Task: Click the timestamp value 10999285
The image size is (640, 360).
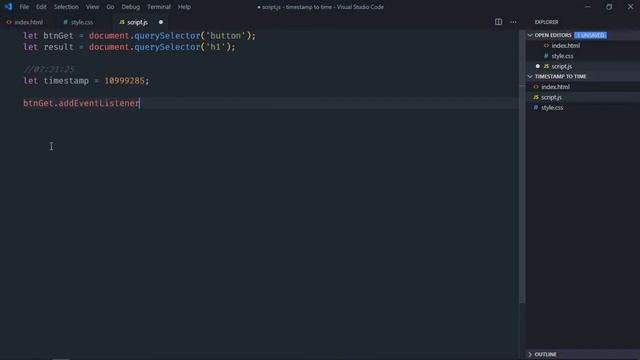Action: 124,81
